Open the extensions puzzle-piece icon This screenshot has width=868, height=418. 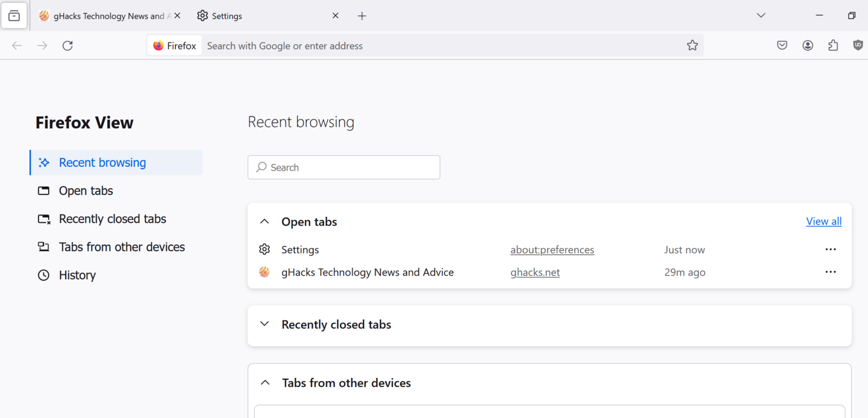pos(833,45)
